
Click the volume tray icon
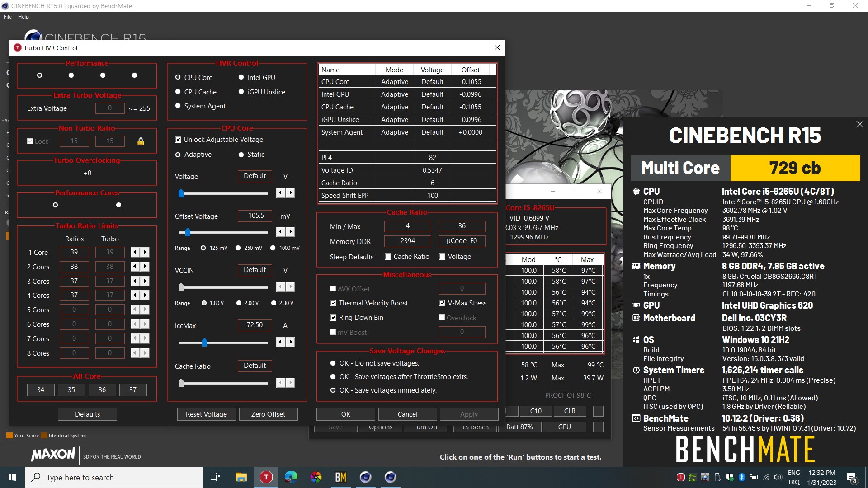(778, 477)
